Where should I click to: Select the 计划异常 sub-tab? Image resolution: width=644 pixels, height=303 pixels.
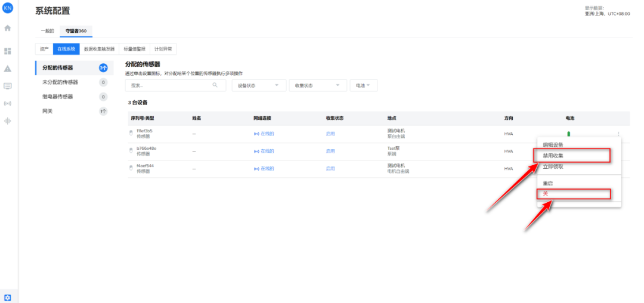coord(163,49)
